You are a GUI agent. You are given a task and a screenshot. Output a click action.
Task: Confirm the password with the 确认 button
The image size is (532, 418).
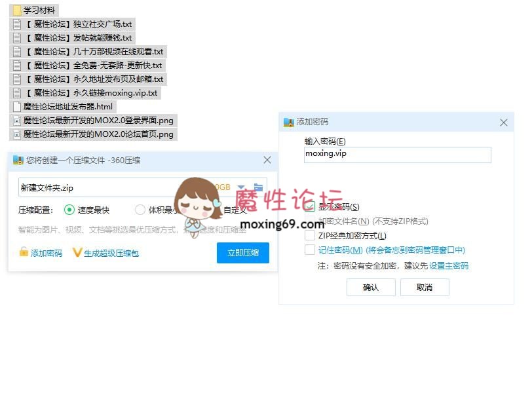tap(371, 288)
